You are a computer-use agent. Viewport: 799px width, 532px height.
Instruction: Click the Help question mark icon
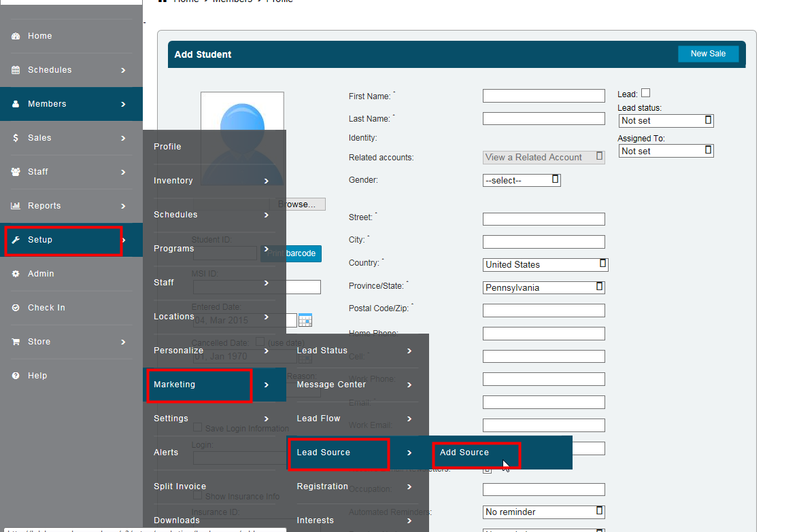[x=16, y=376]
